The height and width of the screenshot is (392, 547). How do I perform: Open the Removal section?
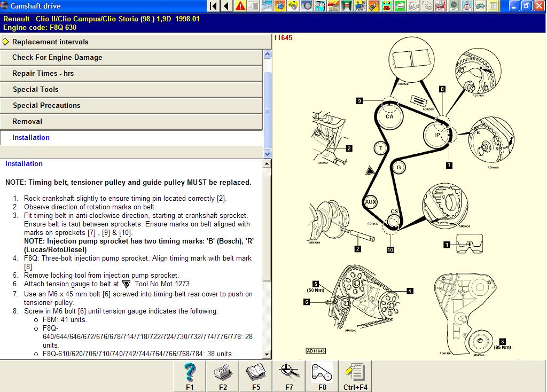coord(131,121)
